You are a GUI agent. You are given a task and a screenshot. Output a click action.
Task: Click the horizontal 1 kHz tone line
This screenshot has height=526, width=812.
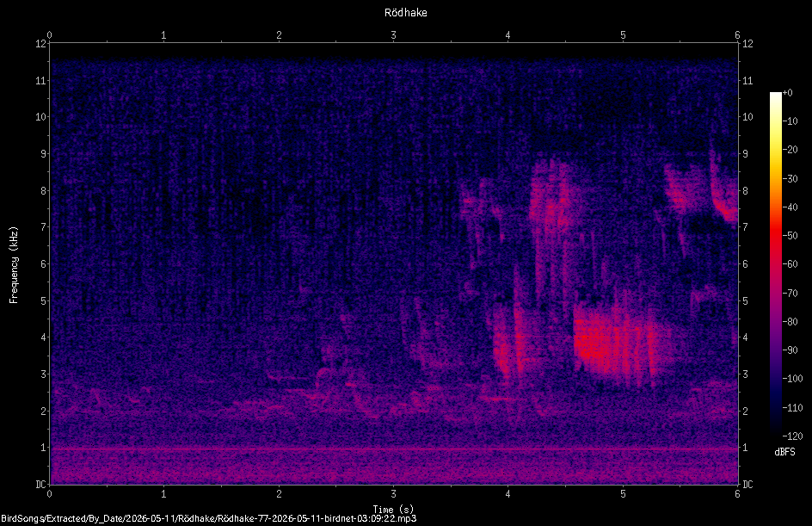[394, 449]
